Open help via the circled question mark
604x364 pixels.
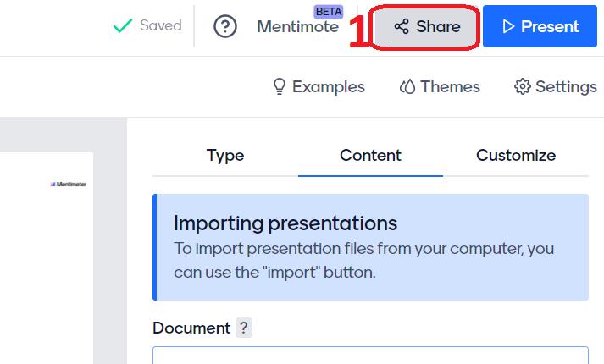point(225,26)
